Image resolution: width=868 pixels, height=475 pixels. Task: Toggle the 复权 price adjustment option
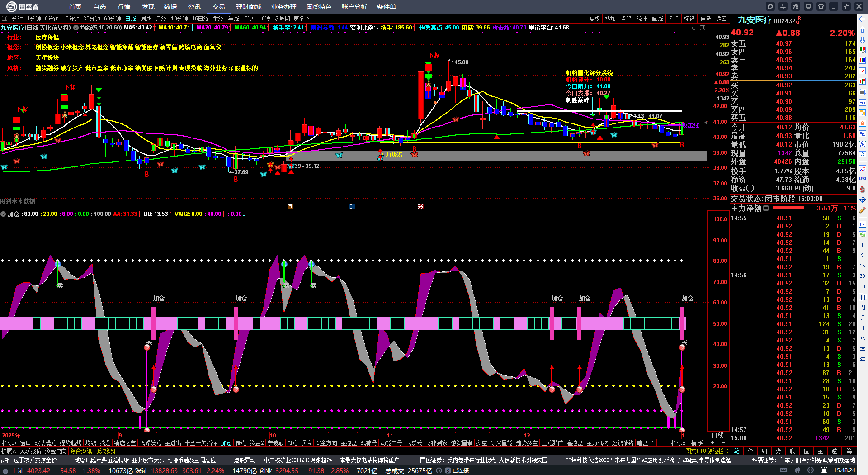[x=595, y=19]
